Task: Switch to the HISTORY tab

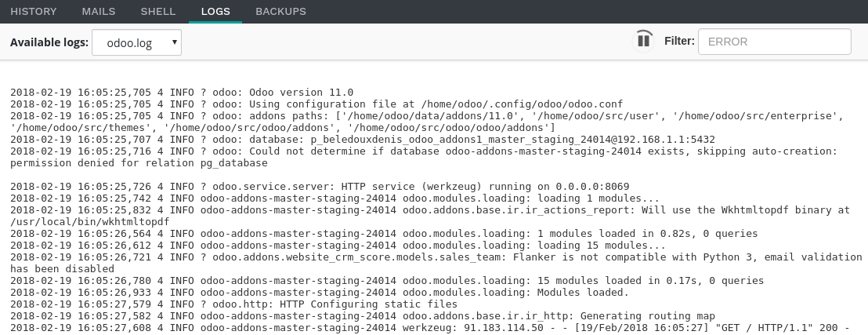Action: click(34, 12)
